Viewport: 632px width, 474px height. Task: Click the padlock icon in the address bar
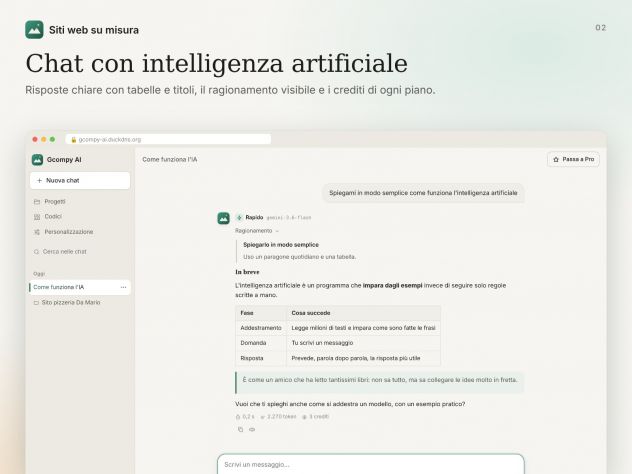74,139
